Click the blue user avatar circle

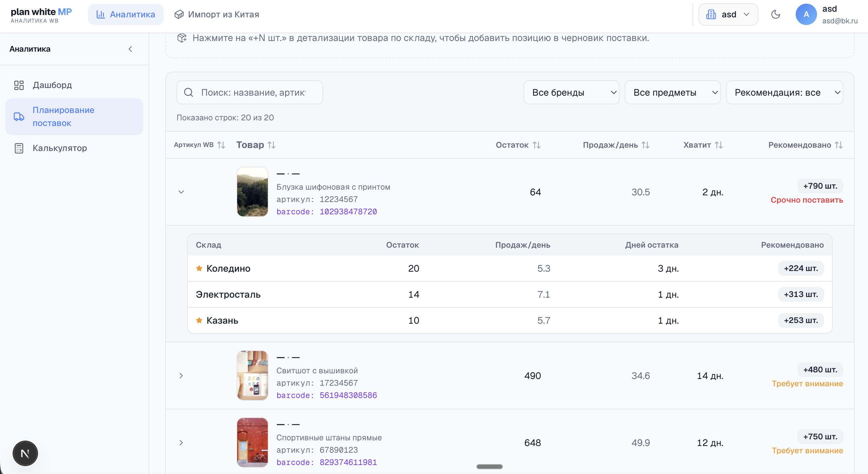pos(806,14)
